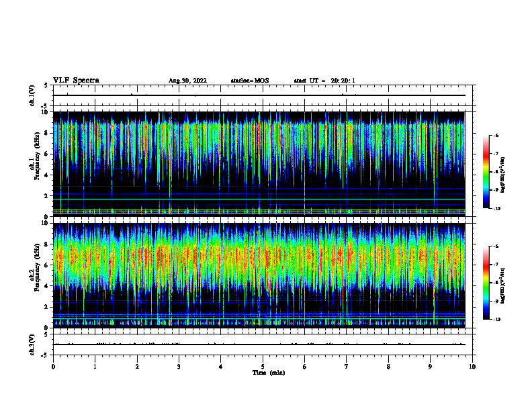Screen dimensions: 532x411
Task: Click the x-axis tick label '1'
Action: (95, 367)
